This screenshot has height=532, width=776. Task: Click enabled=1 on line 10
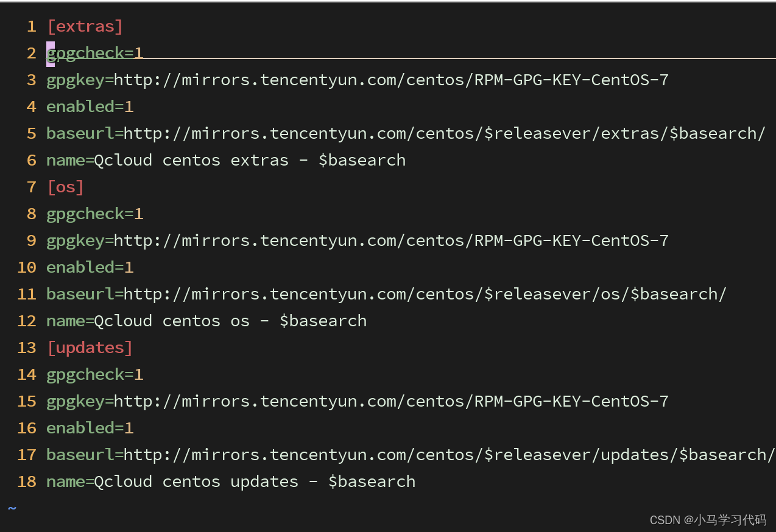[90, 267]
